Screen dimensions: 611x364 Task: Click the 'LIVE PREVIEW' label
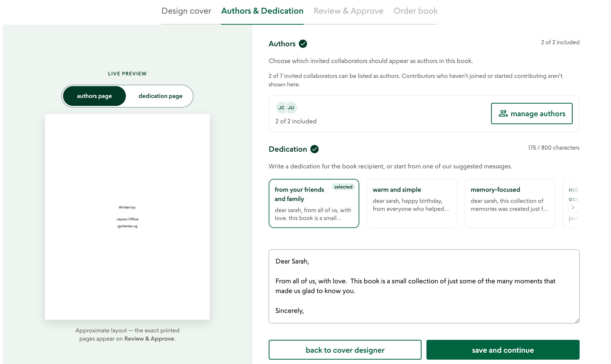127,74
